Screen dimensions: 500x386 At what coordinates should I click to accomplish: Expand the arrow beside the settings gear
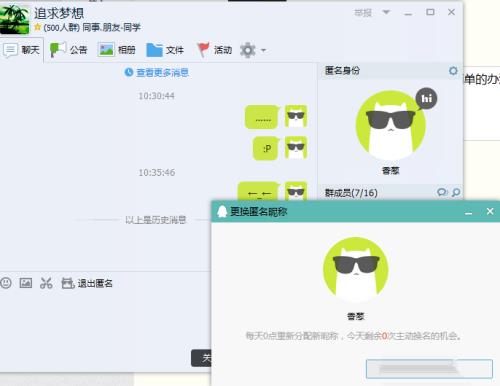[x=263, y=51]
